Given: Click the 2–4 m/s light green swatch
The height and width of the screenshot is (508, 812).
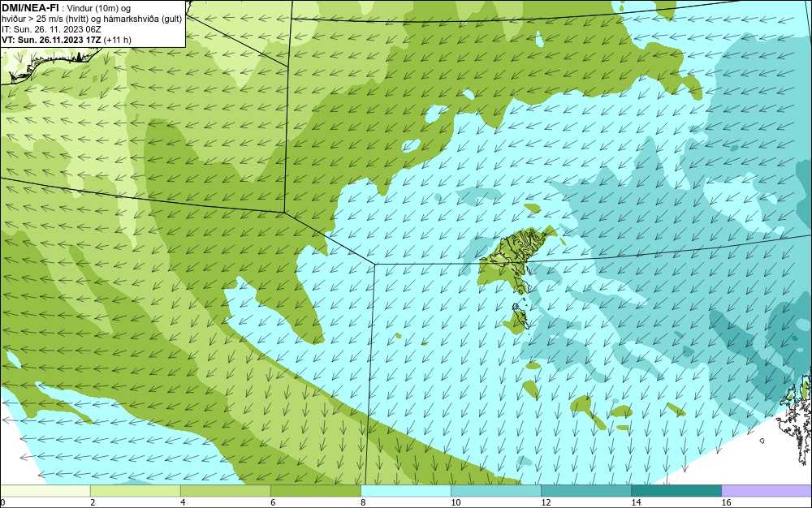Looking at the screenshot, I should click(x=135, y=490).
